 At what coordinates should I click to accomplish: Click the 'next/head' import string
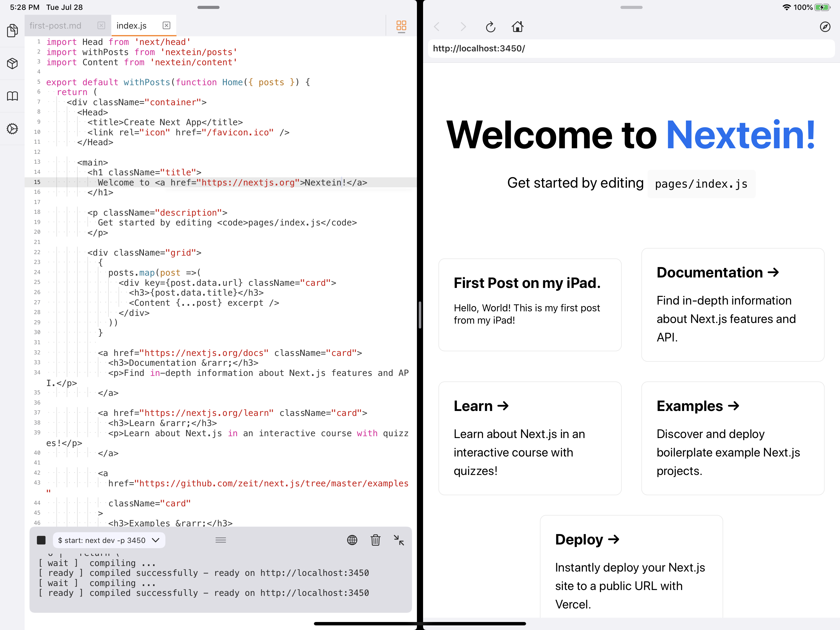point(162,42)
